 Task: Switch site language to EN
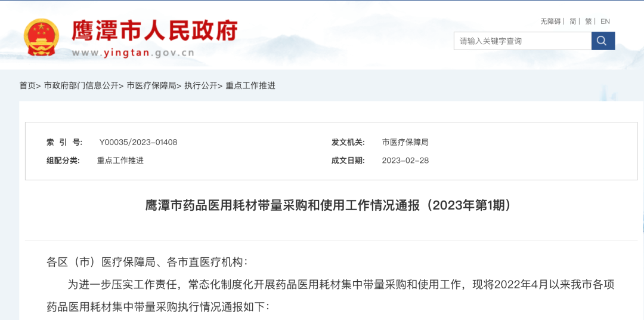[x=605, y=21]
